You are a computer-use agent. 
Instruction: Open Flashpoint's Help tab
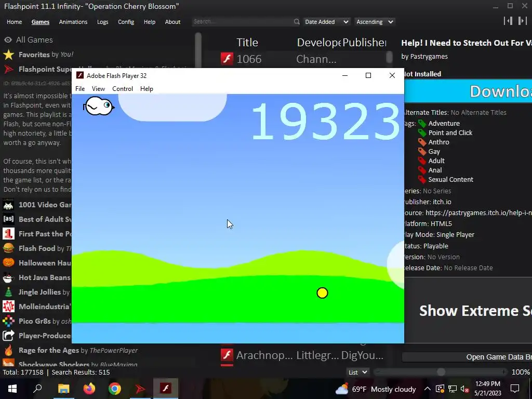click(x=149, y=22)
